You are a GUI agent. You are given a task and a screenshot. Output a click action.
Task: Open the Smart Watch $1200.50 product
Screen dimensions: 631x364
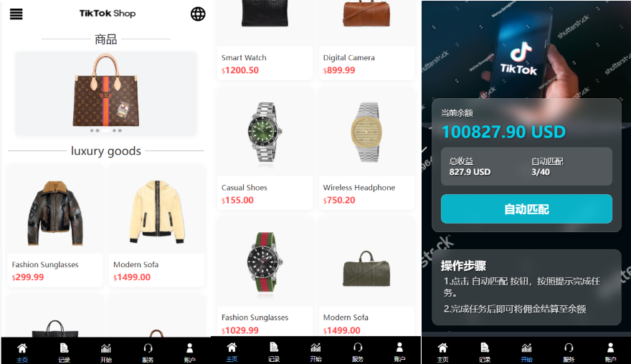click(265, 40)
